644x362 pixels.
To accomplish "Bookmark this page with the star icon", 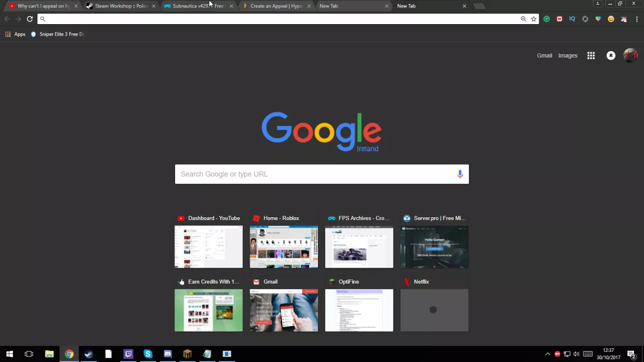I will 534,19.
